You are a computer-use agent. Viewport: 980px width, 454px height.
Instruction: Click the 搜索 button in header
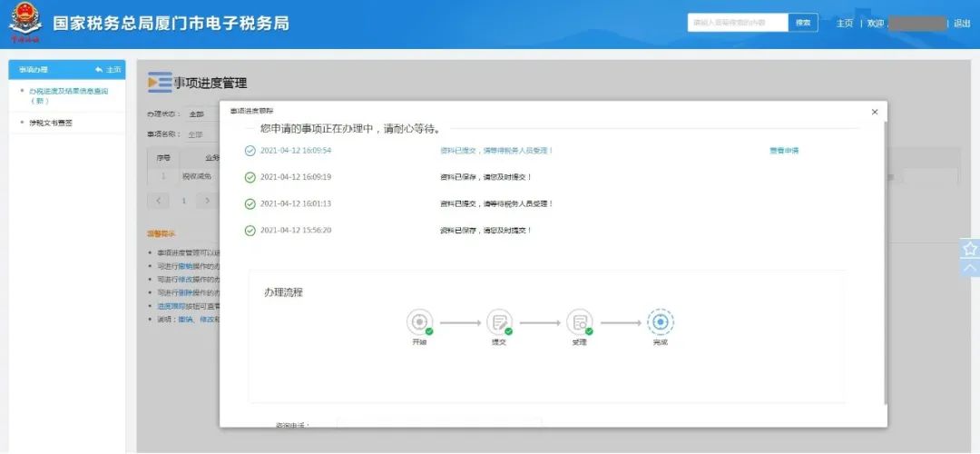pos(803,23)
